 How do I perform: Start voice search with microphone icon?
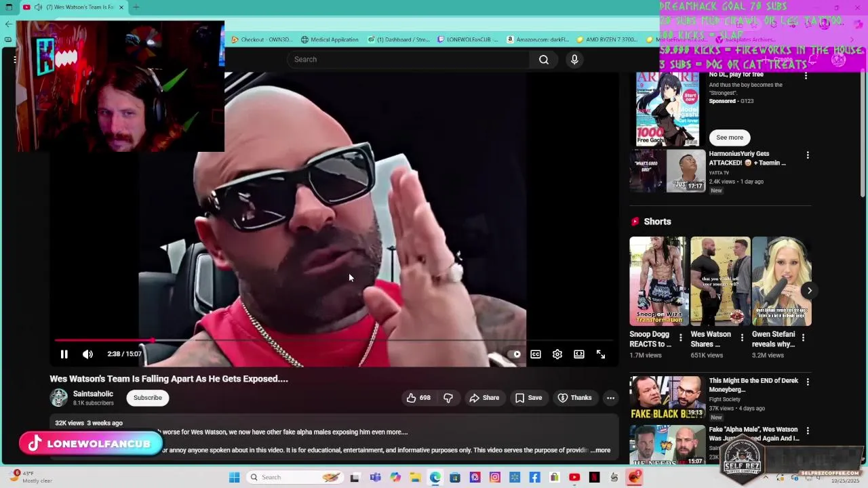[x=574, y=60]
